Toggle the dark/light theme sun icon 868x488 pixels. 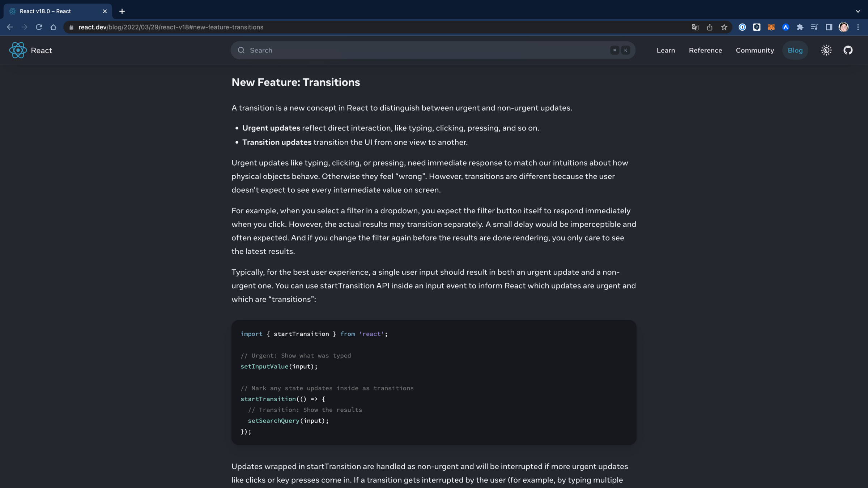click(826, 50)
